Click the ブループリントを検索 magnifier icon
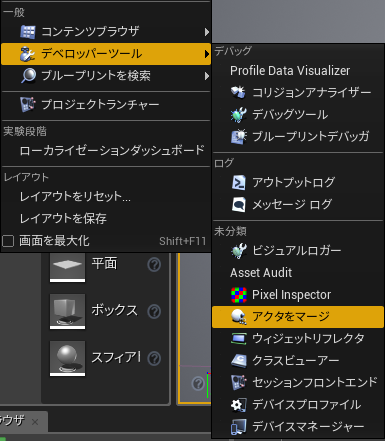The image size is (385, 441). (28, 76)
